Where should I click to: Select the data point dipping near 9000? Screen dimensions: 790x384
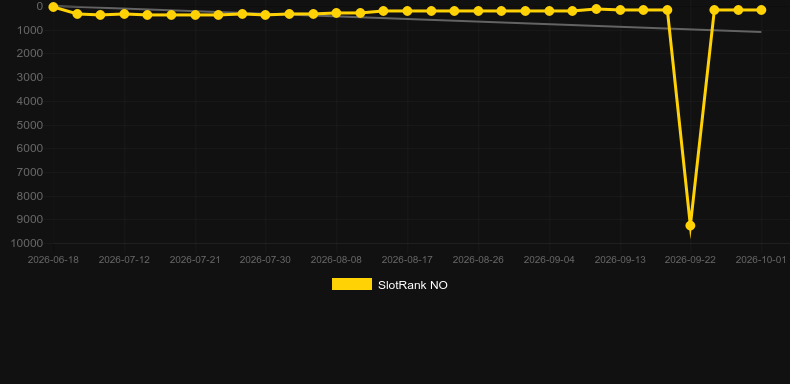coord(690,225)
